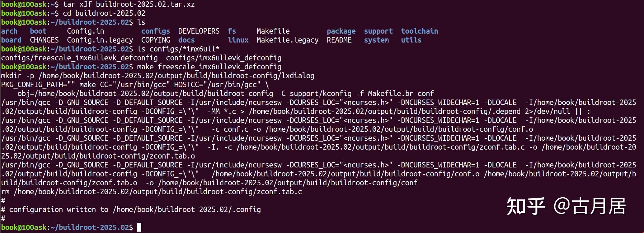The image size is (644, 233).
Task: Click the utils directory entry
Action: 411,40
